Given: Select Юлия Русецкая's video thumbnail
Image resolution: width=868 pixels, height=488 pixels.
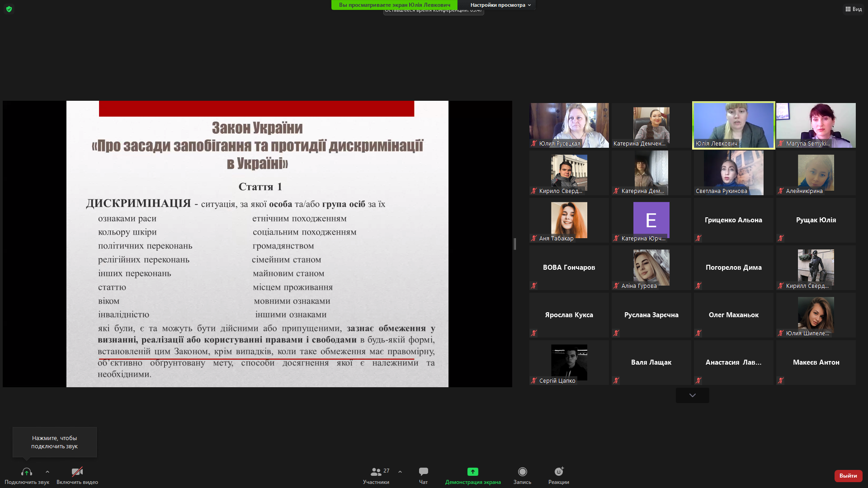Looking at the screenshot, I should 569,125.
